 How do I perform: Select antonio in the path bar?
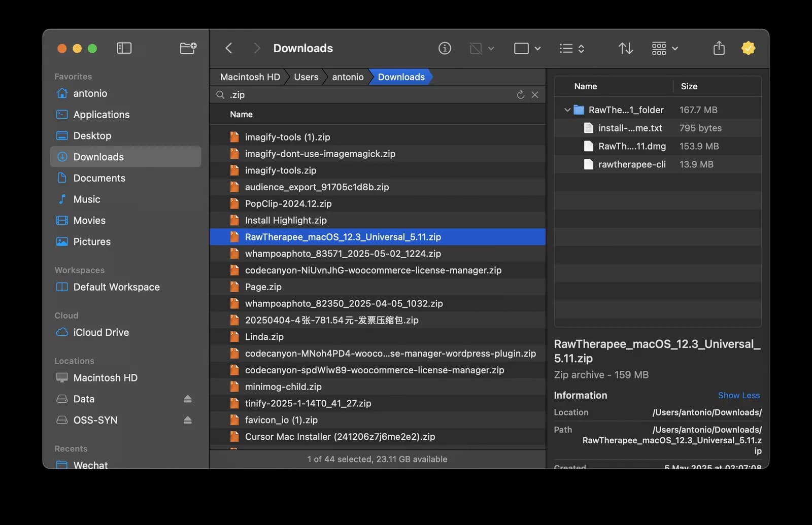tap(348, 77)
